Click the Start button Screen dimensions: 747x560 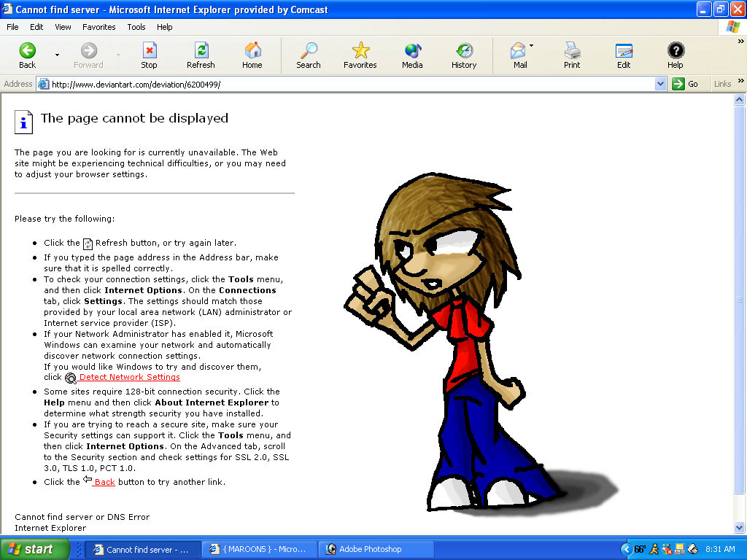[34, 550]
